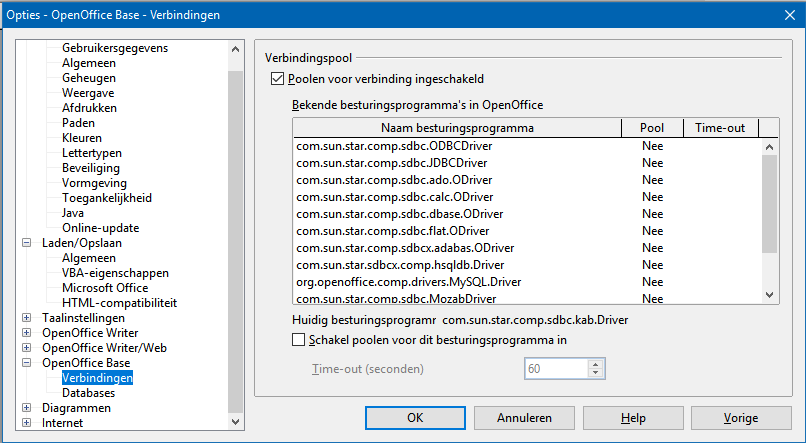The image size is (806, 443).
Task: Select Microsoft Office in the tree
Action: tap(103, 288)
